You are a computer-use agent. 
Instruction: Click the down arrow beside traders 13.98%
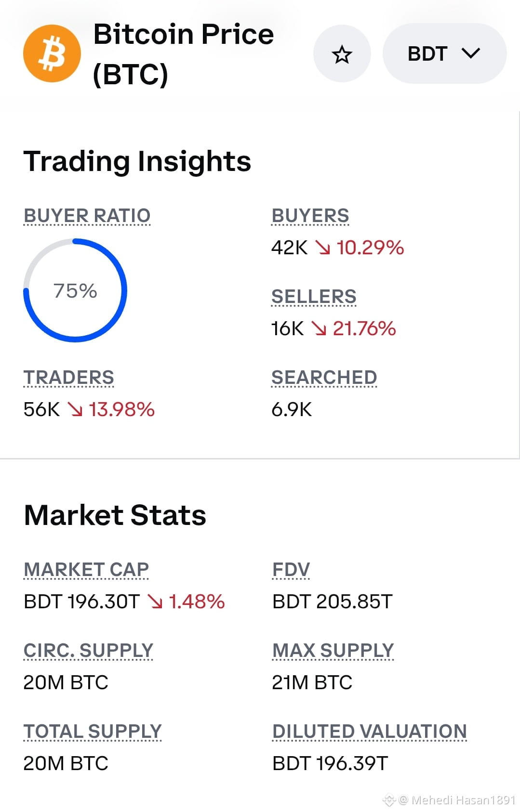click(x=75, y=409)
